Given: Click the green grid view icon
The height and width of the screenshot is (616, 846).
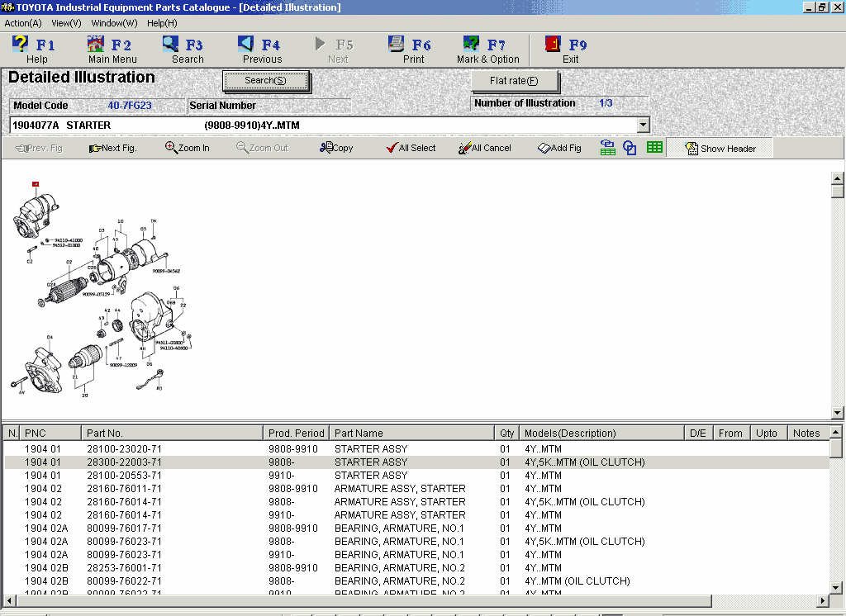Looking at the screenshot, I should pos(654,147).
